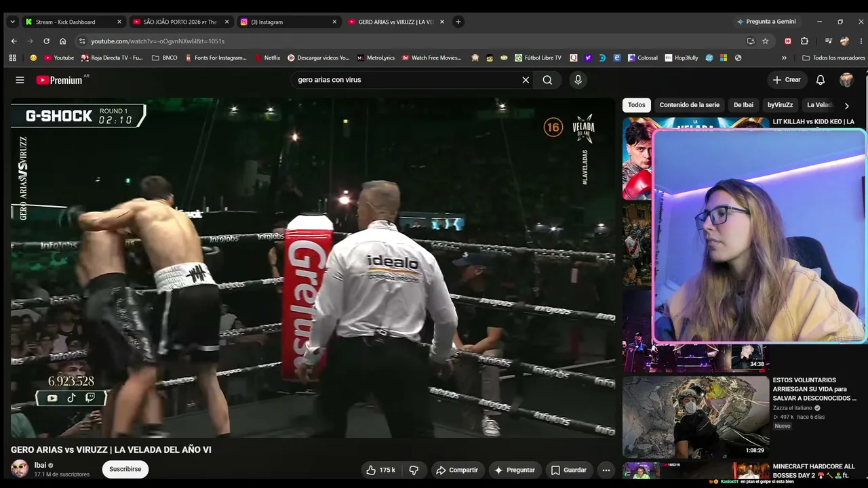Open the Youtube bookmark
Viewport: 868px width, 488px height.
pos(58,58)
